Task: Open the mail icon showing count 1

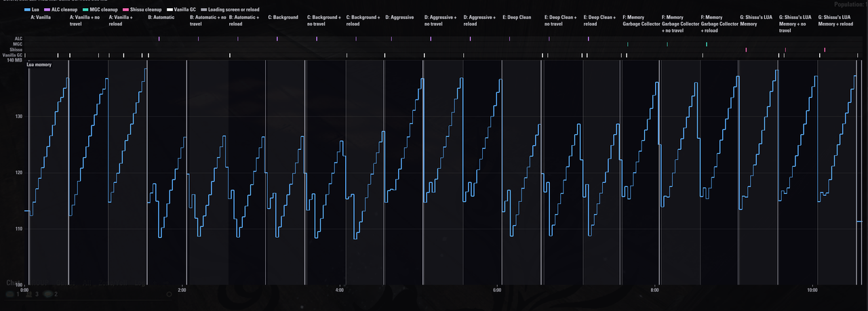Action: pyautogui.click(x=11, y=294)
